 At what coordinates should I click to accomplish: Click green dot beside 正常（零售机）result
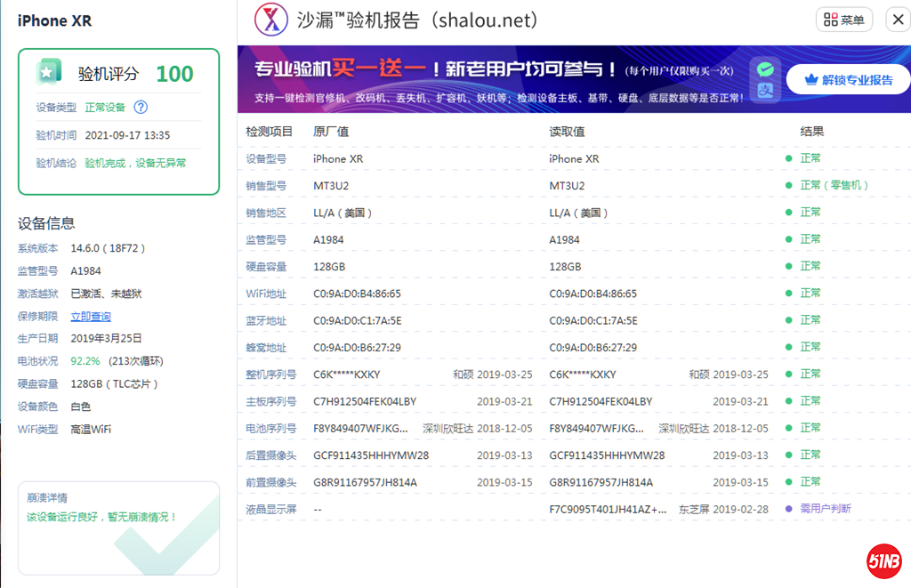[x=786, y=185]
